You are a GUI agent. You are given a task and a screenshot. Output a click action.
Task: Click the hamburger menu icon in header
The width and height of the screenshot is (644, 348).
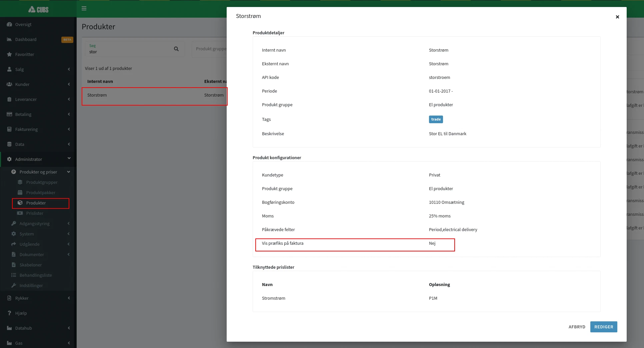pyautogui.click(x=84, y=8)
